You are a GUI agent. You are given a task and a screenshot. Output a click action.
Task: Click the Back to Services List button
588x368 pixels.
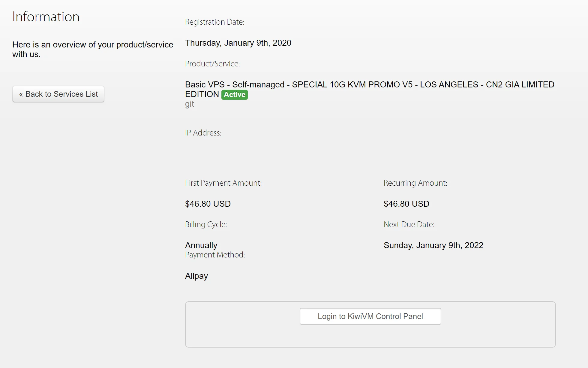click(x=58, y=94)
